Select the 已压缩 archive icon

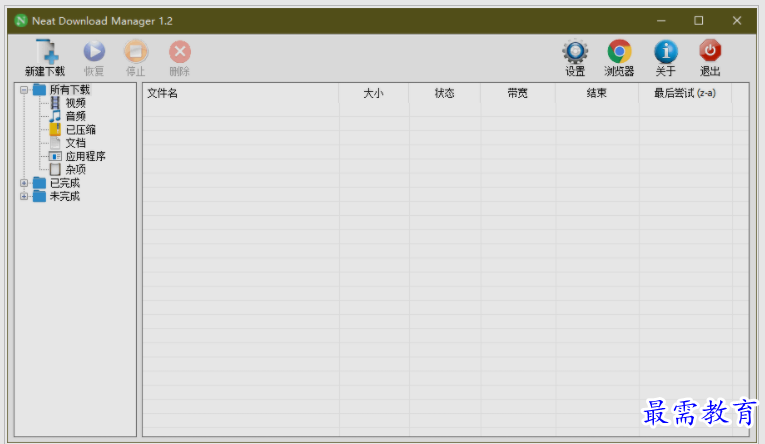point(55,129)
